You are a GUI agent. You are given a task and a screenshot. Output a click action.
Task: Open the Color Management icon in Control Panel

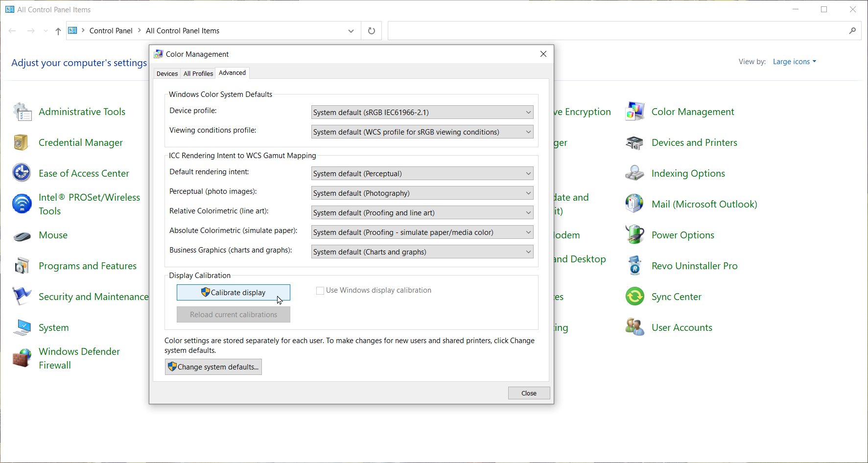point(635,112)
